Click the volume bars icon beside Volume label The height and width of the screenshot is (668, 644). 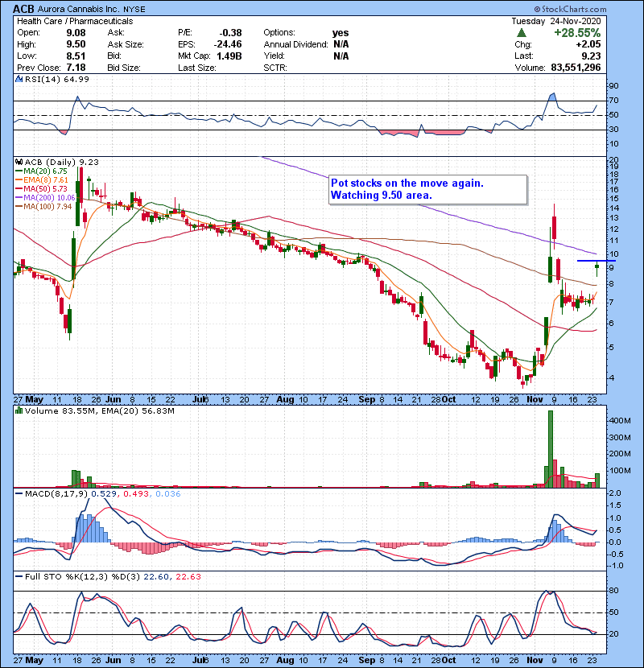point(19,410)
